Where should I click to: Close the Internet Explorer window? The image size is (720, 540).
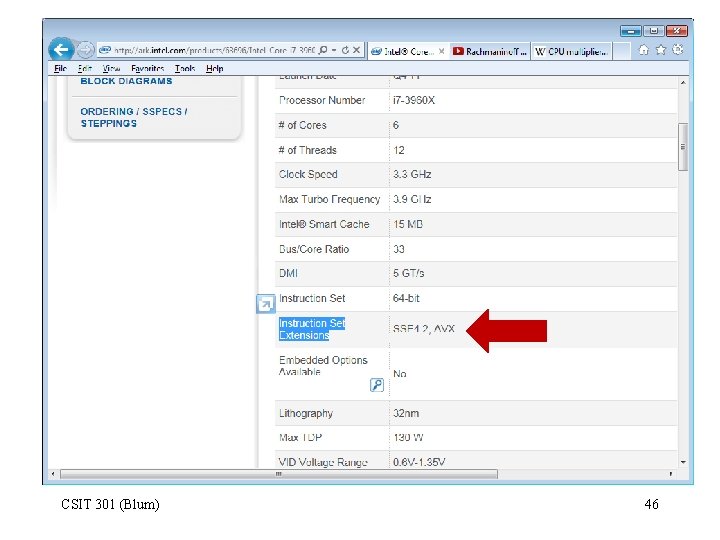[x=676, y=31]
